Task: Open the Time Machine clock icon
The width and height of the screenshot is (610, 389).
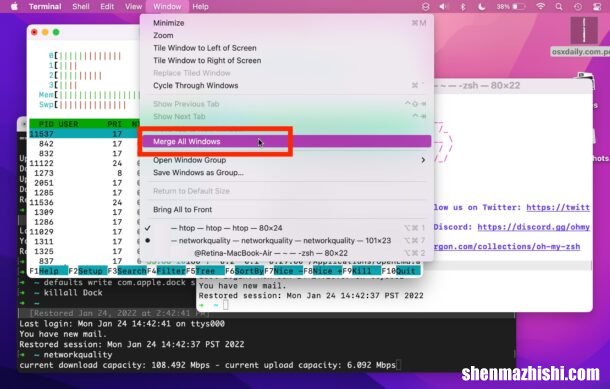Action: click(578, 7)
